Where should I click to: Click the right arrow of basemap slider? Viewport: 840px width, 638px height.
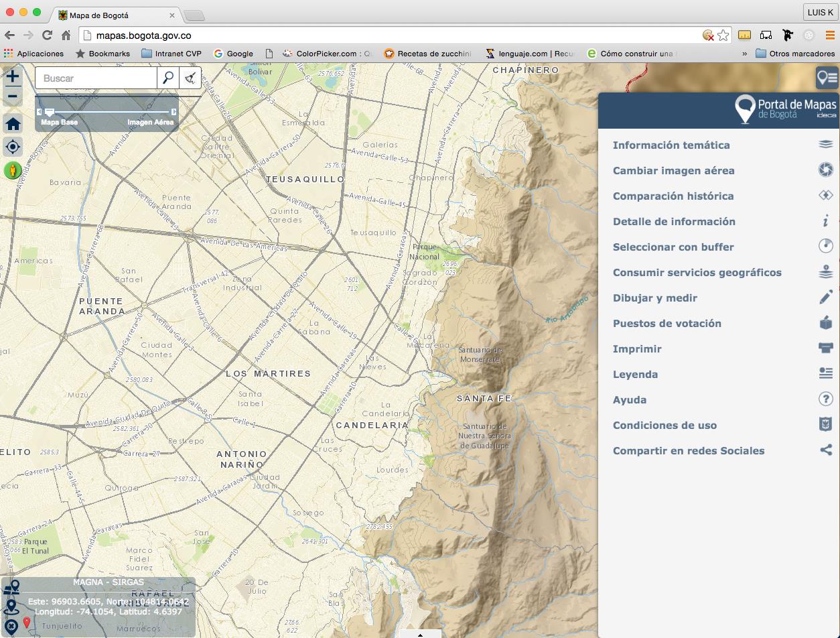coord(174,112)
